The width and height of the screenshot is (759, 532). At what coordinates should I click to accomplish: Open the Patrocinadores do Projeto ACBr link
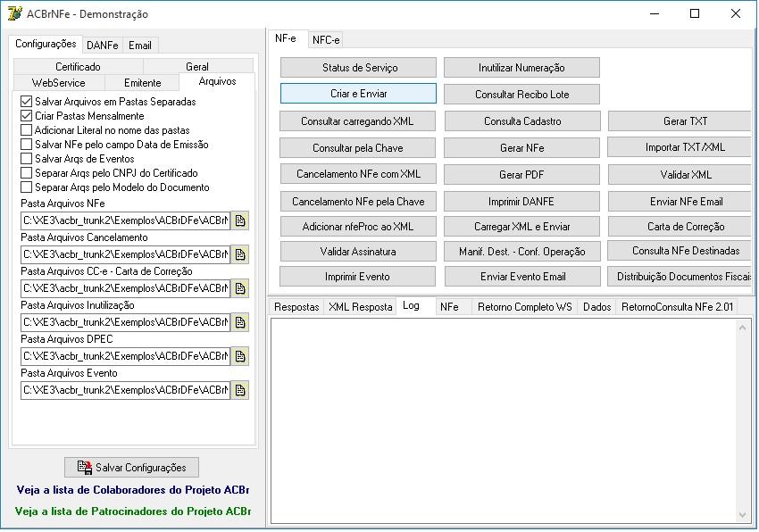click(x=133, y=511)
